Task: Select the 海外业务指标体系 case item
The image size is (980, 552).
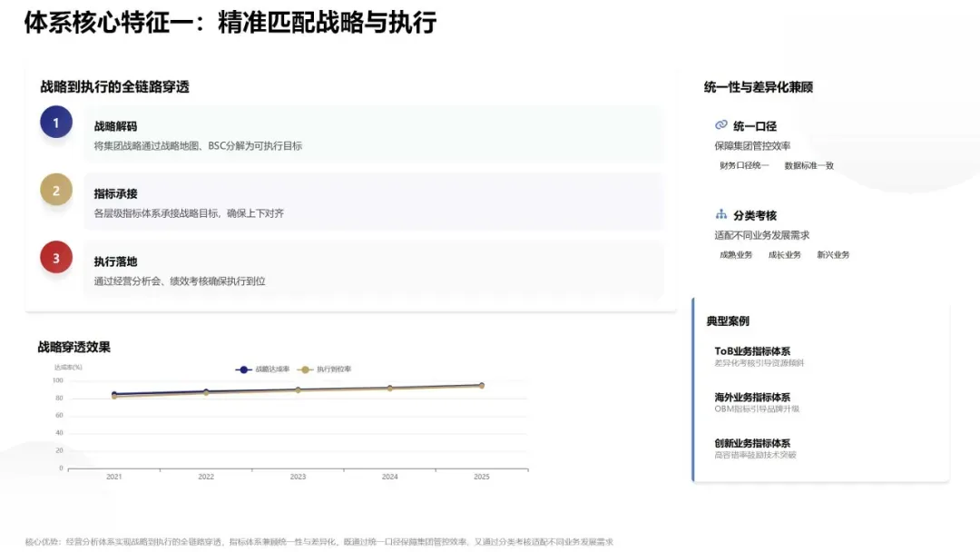Action: pyautogui.click(x=752, y=398)
